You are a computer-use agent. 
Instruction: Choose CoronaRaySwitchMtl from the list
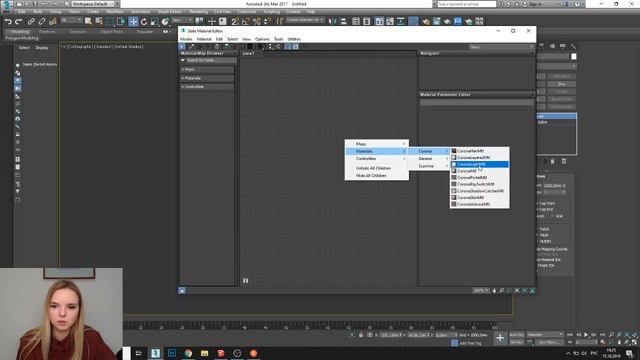480,184
